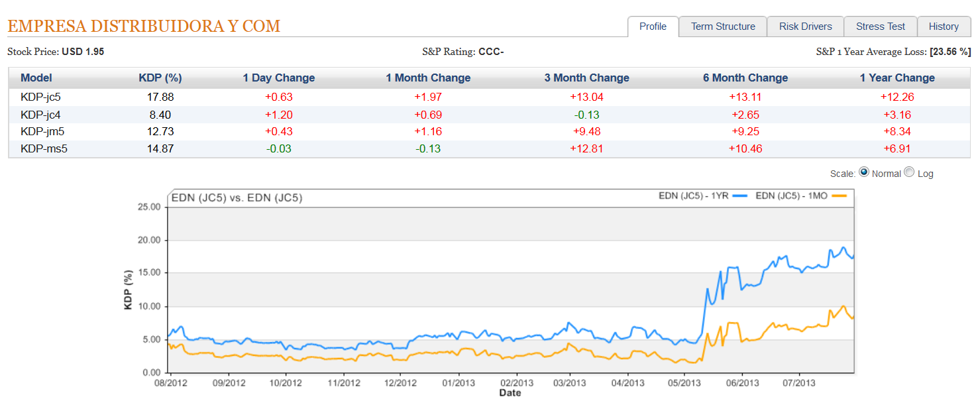Click the Scale: label

tap(843, 174)
